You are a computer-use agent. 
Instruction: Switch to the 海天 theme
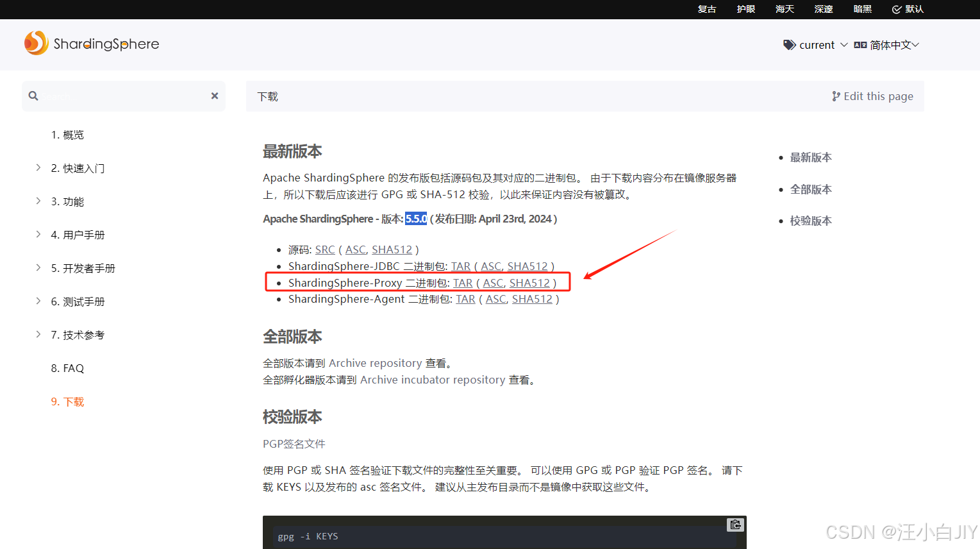pos(785,9)
